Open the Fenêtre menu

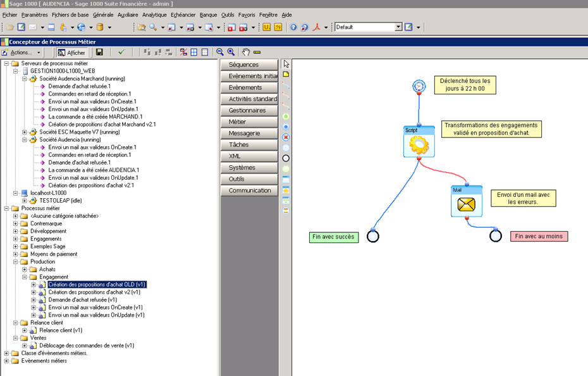pos(269,15)
